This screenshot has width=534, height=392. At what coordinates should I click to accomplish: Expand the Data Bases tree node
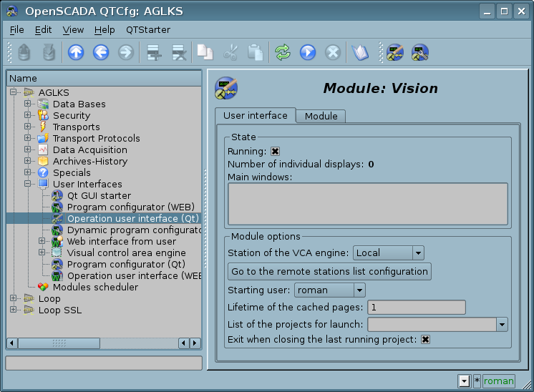(28, 104)
